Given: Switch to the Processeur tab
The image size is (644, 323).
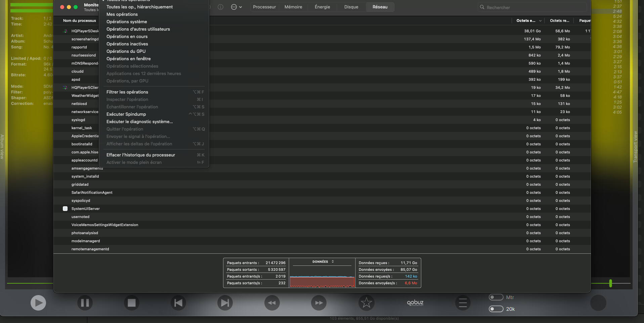Looking at the screenshot, I should pyautogui.click(x=264, y=7).
